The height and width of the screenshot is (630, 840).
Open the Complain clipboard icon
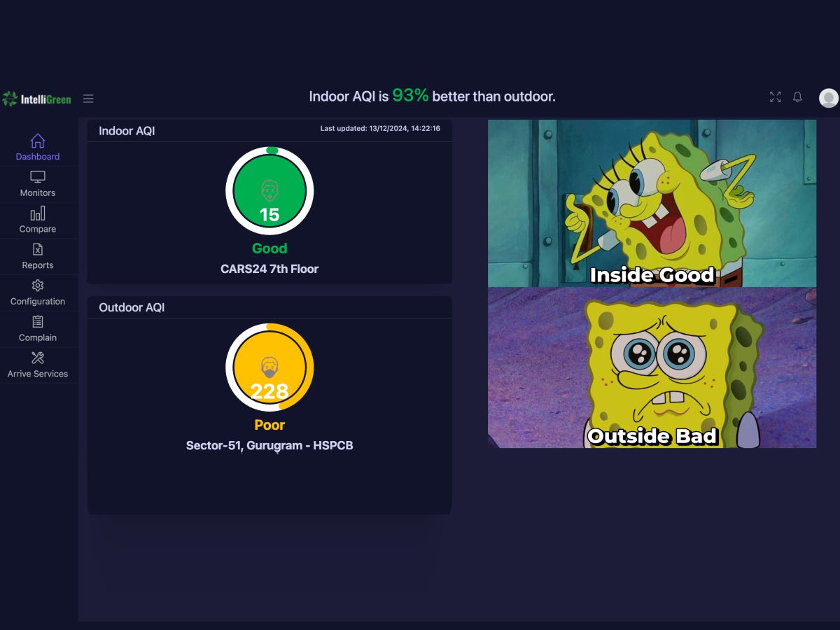pos(38,322)
